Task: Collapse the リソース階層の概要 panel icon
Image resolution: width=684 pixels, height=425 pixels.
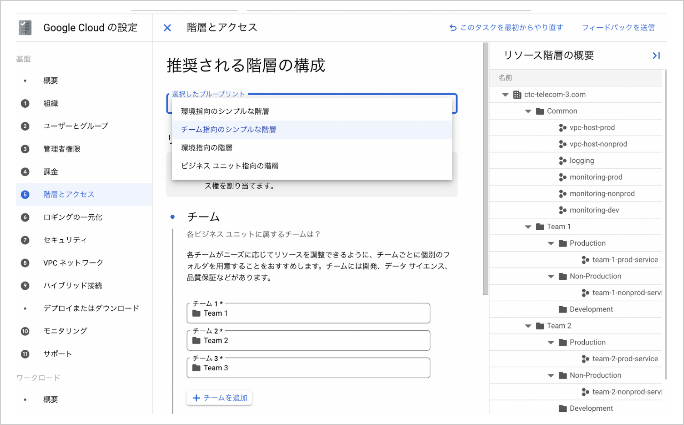Action: pyautogui.click(x=656, y=55)
